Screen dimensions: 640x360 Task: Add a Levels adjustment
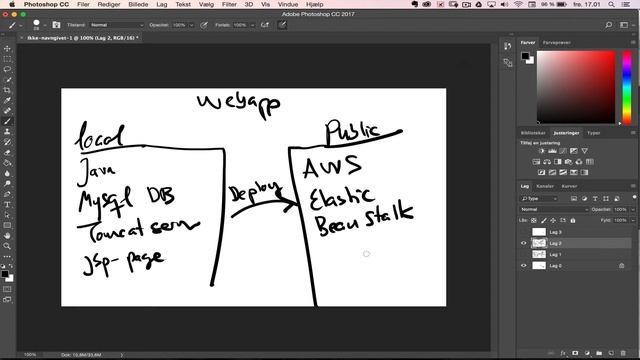552,151
